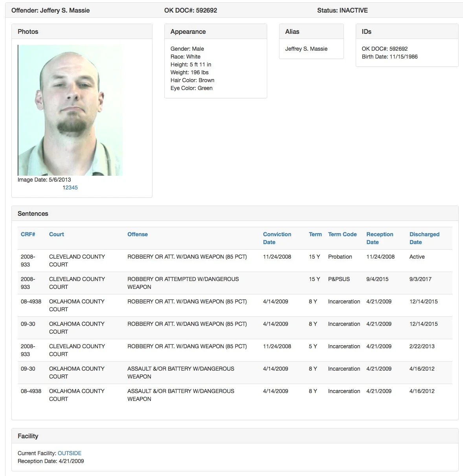Click the IDs panel heading
Image resolution: width=463 pixels, height=476 pixels.
click(367, 31)
